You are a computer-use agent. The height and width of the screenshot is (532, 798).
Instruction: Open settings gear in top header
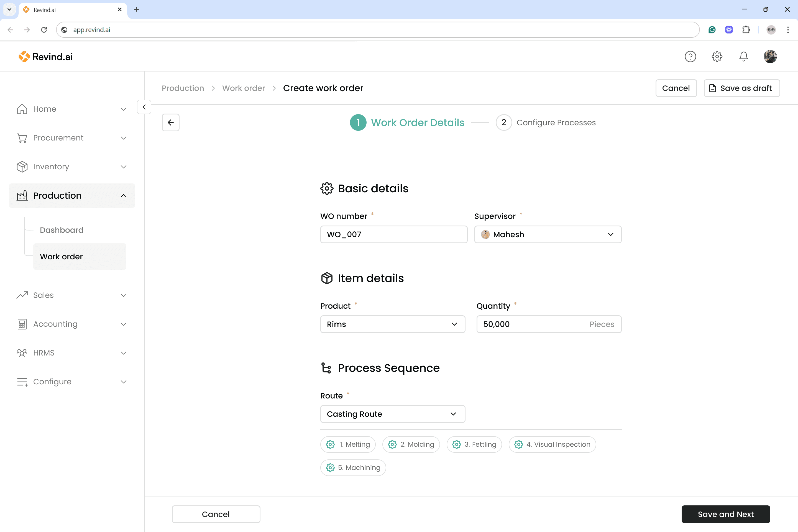[x=717, y=56]
